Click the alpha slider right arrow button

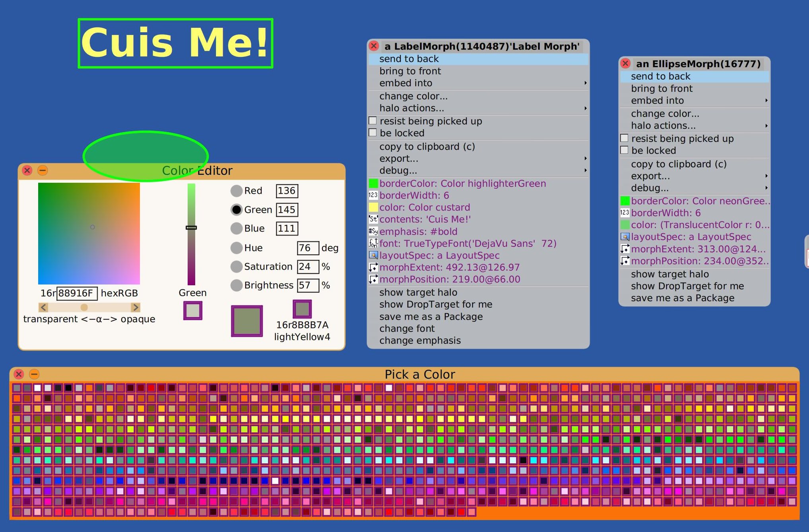click(x=136, y=308)
